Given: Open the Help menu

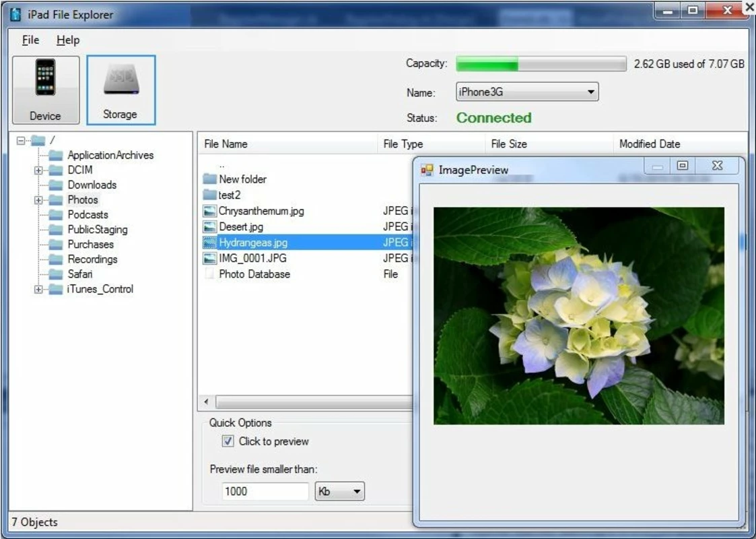Looking at the screenshot, I should coord(68,40).
